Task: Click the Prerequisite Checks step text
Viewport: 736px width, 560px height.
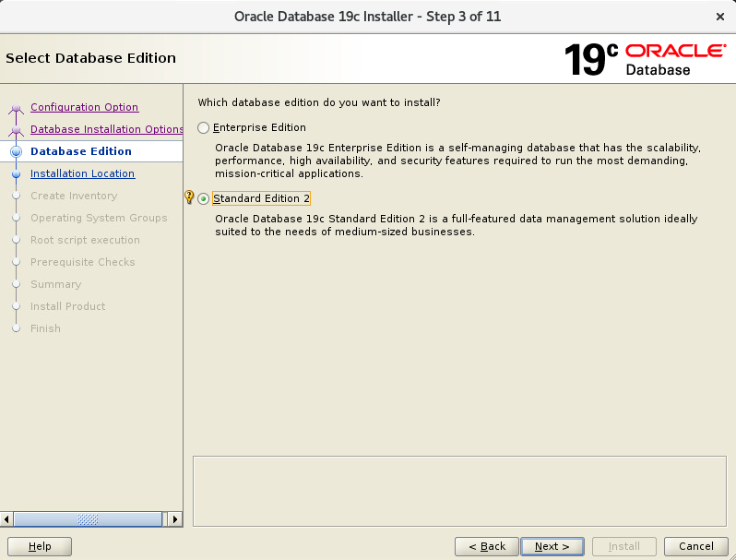Action: 83,262
